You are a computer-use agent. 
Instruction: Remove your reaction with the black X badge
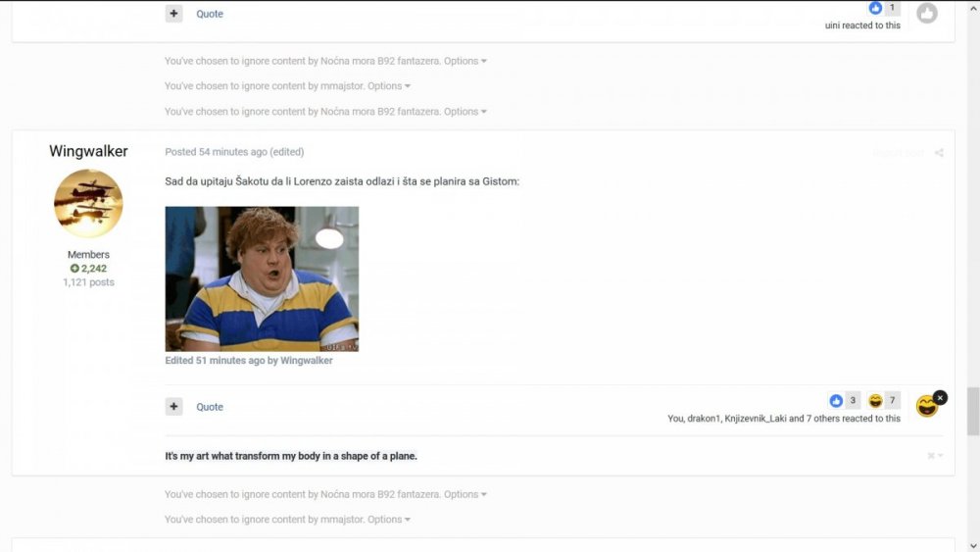point(940,398)
